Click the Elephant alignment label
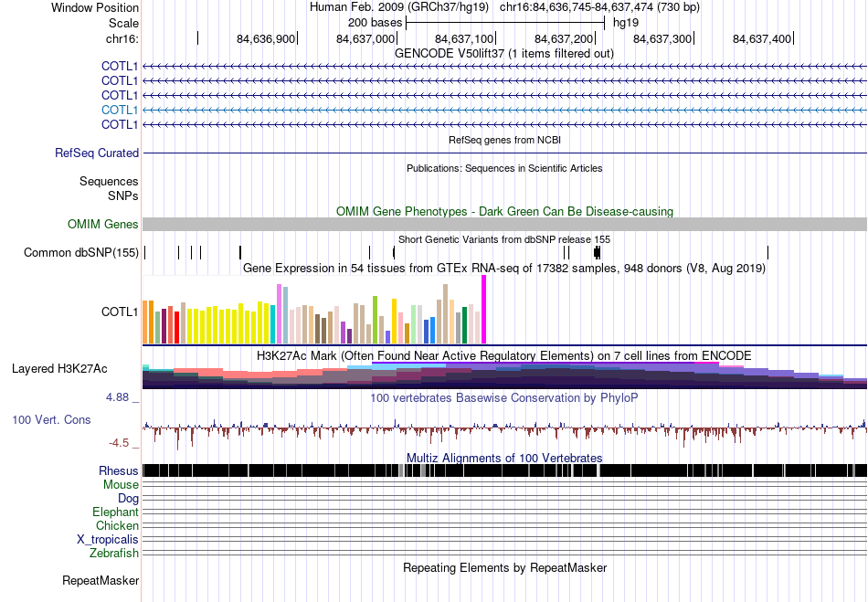 (115, 512)
